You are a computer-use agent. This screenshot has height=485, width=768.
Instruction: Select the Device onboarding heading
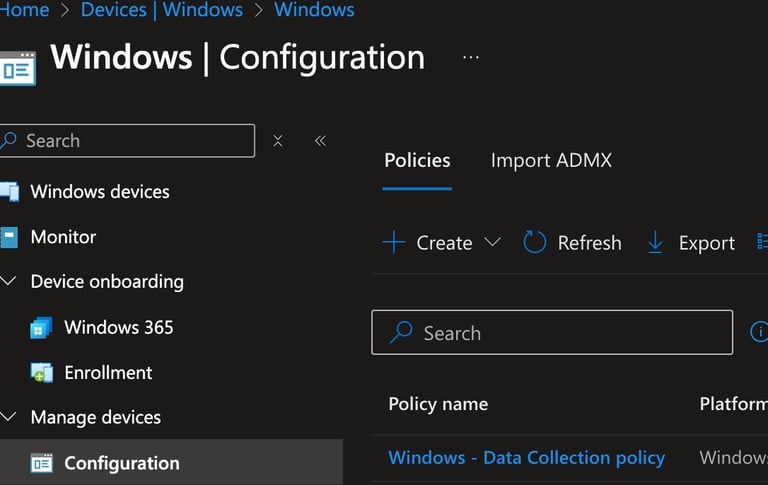107,282
